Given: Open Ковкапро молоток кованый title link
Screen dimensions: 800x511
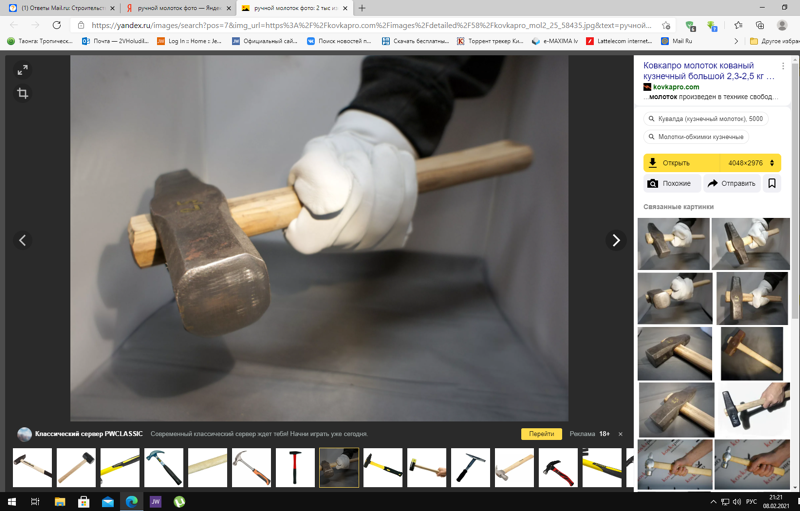Looking at the screenshot, I should click(709, 71).
